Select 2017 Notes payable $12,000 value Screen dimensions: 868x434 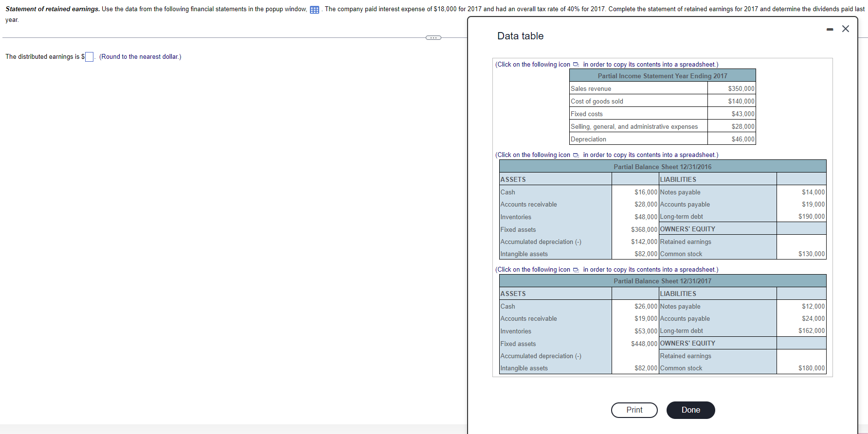click(x=813, y=306)
